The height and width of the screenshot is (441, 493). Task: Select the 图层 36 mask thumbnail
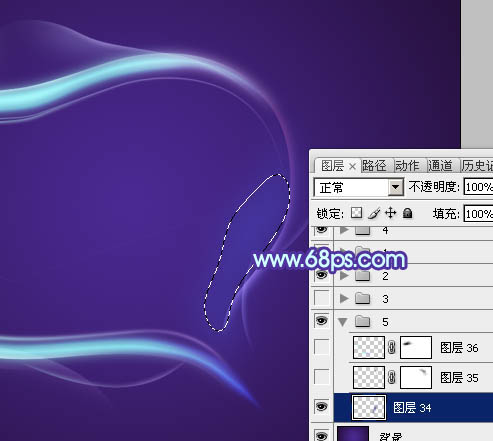[x=416, y=347]
